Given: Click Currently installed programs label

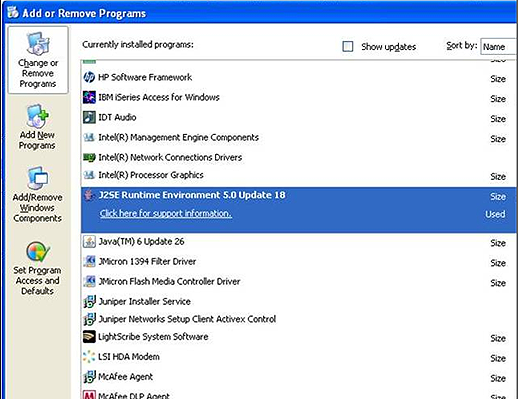Looking at the screenshot, I should tap(138, 45).
